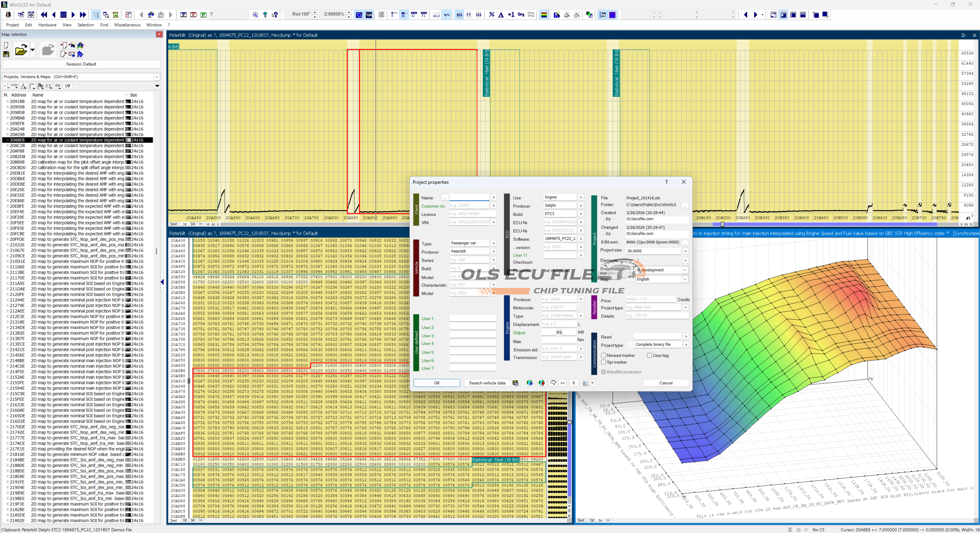The image size is (980, 533).
Task: Click the save floppy disk icon
Action: pyautogui.click(x=6, y=54)
